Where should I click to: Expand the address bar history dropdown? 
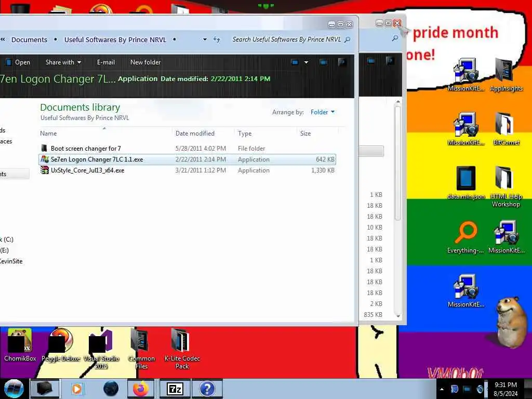(x=205, y=39)
